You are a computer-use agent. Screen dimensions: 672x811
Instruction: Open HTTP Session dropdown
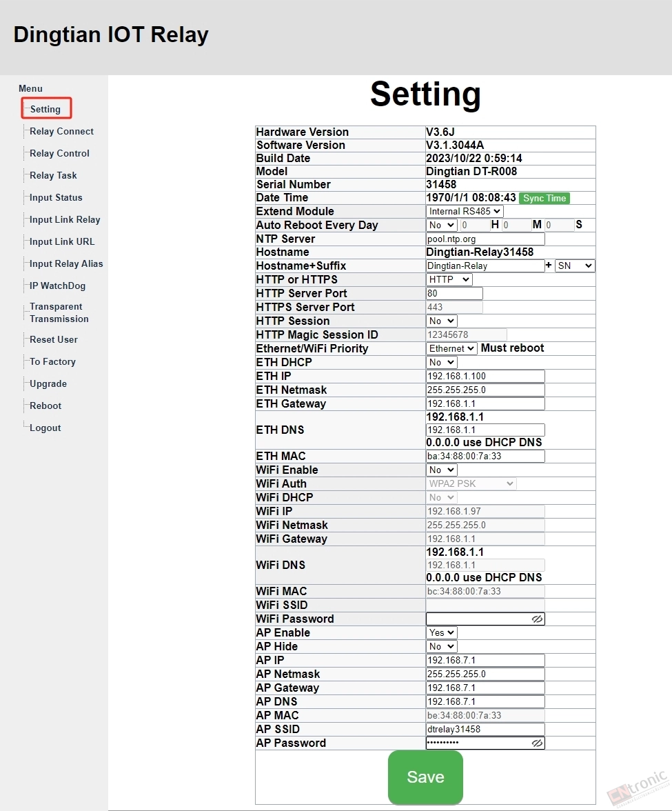pyautogui.click(x=442, y=321)
